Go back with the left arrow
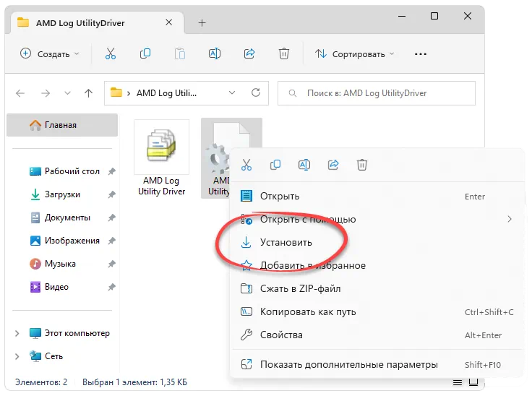 (20, 93)
